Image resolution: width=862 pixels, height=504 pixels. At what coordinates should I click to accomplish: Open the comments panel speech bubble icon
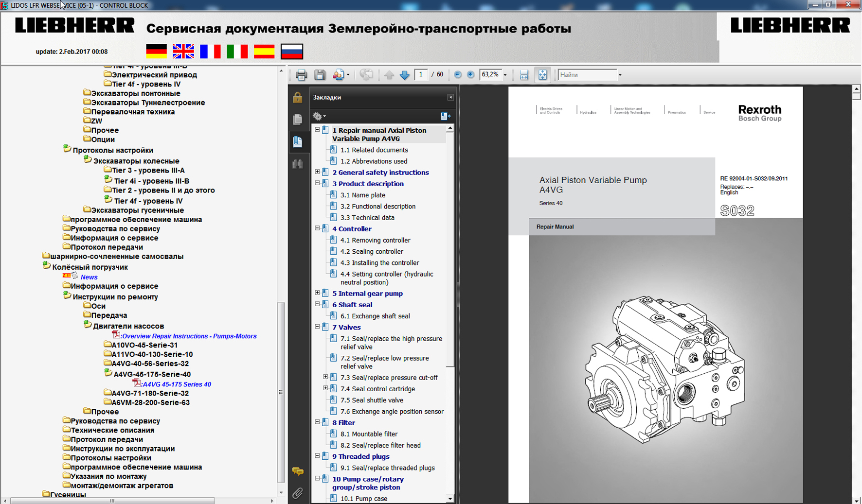pos(298,471)
